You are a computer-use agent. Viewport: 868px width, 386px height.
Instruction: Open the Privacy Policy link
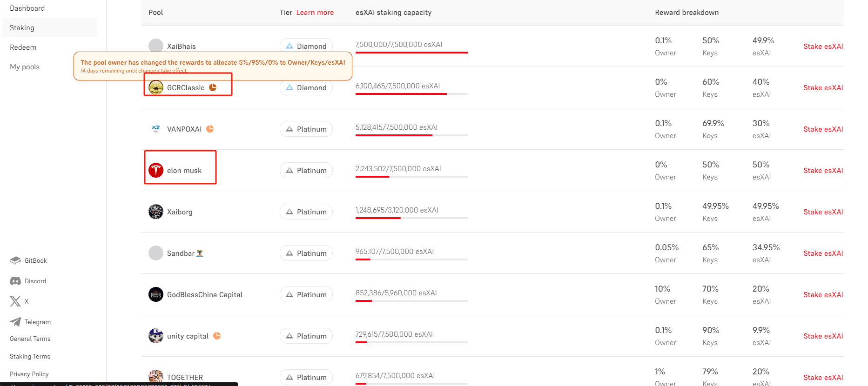29,374
